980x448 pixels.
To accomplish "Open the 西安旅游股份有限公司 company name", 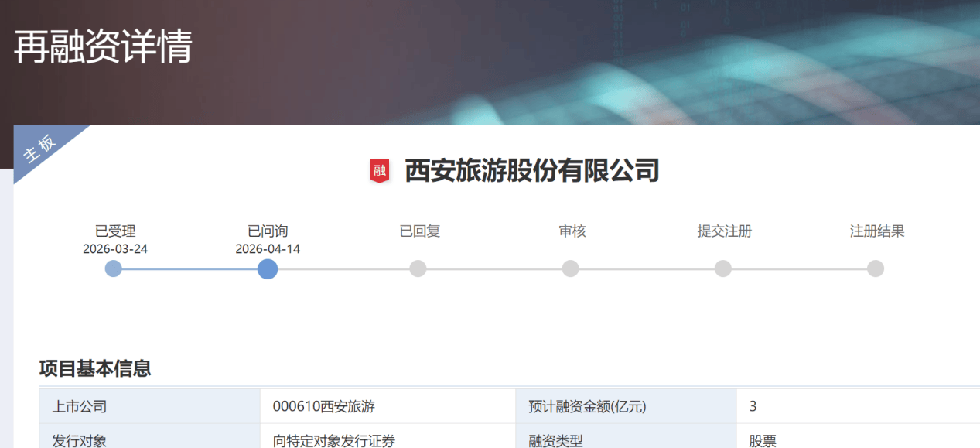I will click(x=530, y=172).
